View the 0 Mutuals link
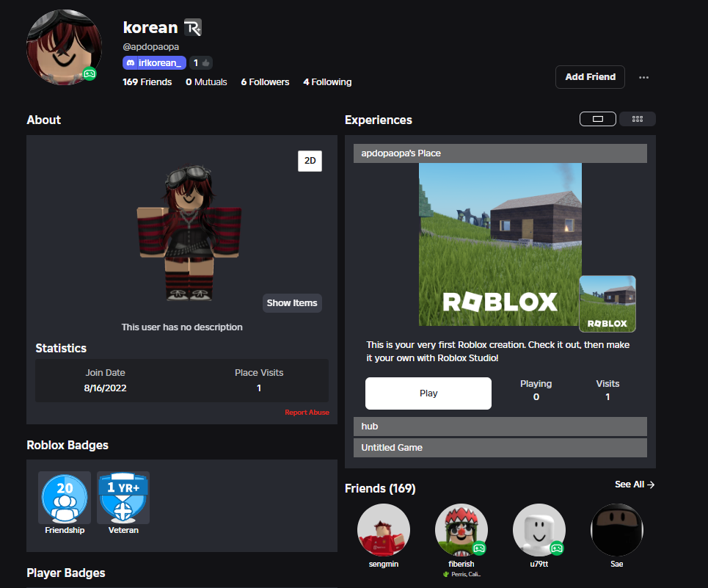 click(x=206, y=81)
